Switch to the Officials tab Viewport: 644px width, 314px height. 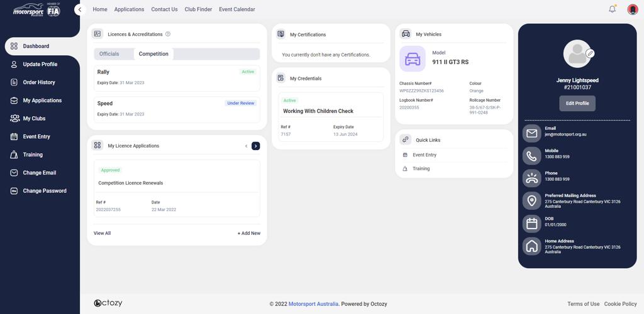(109, 54)
